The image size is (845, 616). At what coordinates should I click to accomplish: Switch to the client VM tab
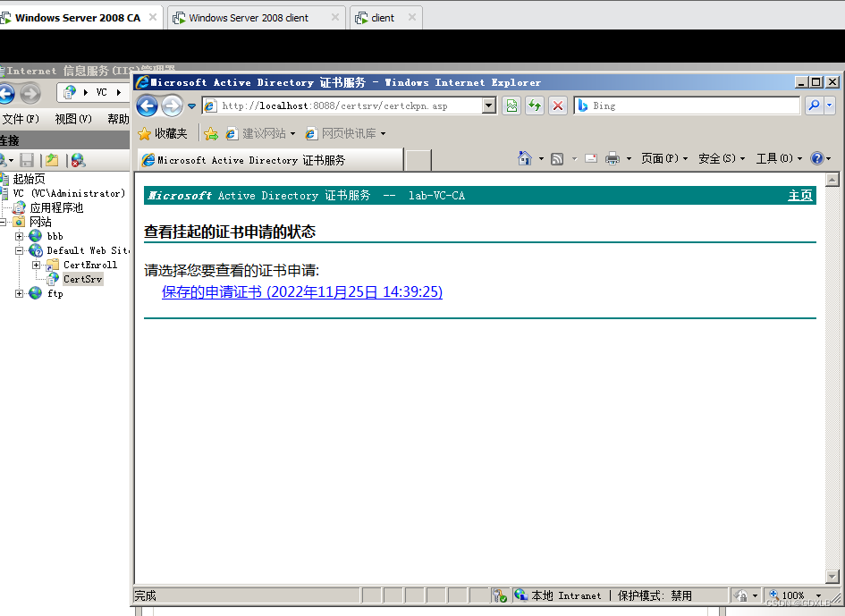(x=382, y=18)
